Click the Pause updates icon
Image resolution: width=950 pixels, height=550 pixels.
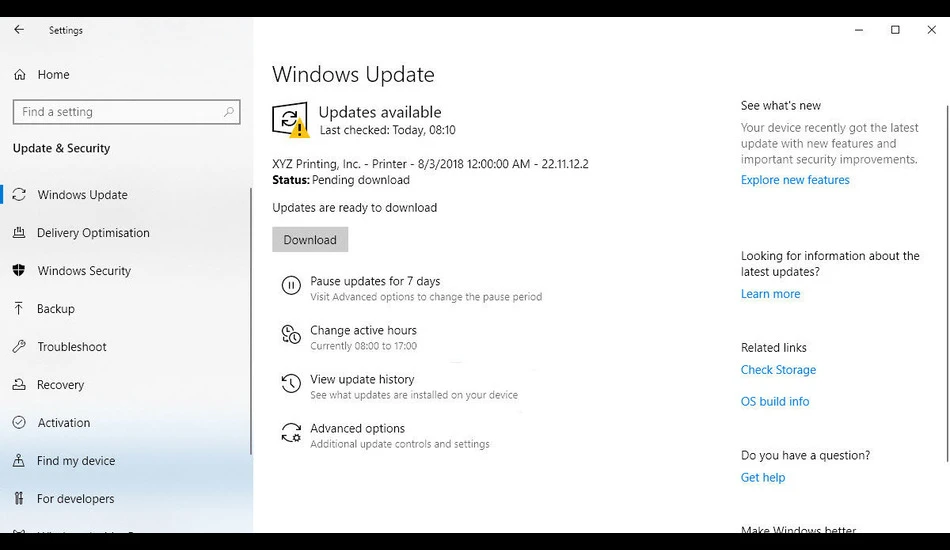coord(291,285)
